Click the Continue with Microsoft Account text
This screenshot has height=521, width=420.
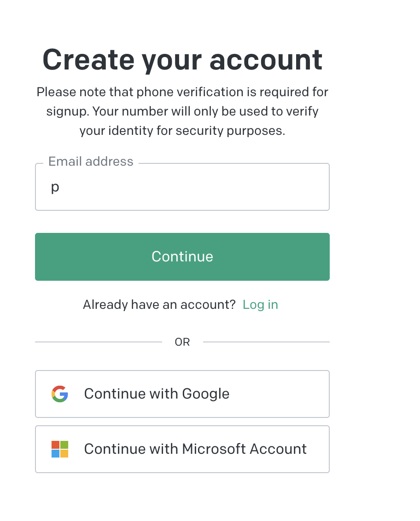click(195, 449)
